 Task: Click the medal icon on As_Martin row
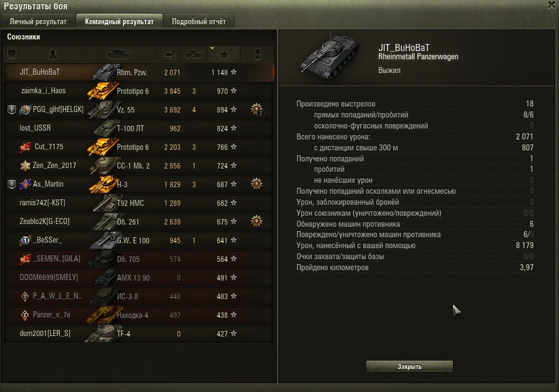[256, 184]
